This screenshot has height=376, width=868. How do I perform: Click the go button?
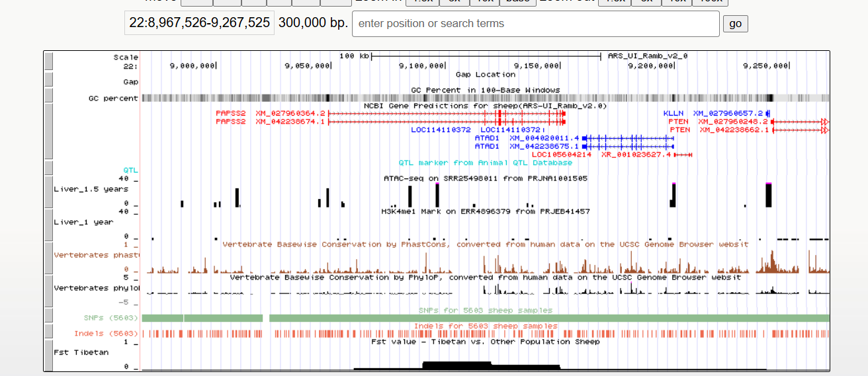pyautogui.click(x=735, y=24)
